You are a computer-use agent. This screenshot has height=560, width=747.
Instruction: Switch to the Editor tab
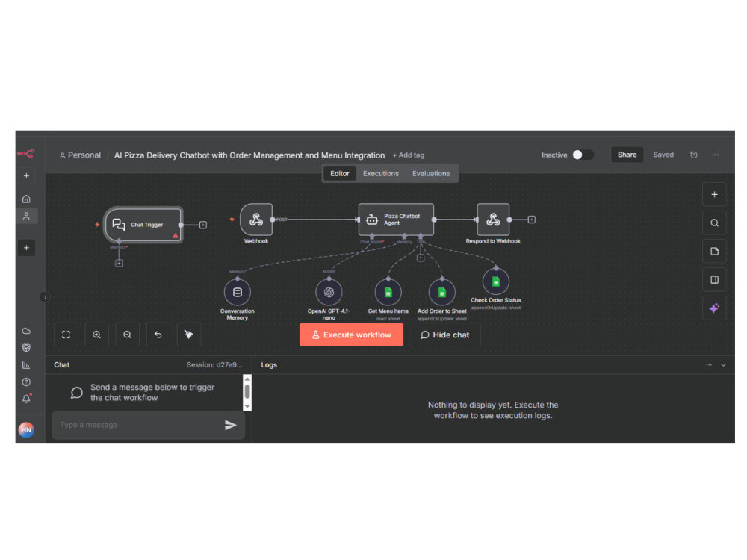[340, 173]
